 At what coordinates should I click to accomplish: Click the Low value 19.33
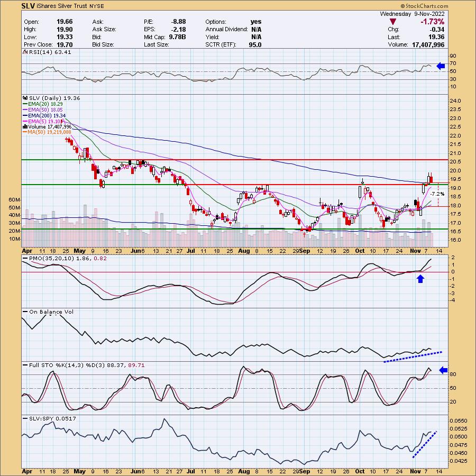pyautogui.click(x=65, y=37)
